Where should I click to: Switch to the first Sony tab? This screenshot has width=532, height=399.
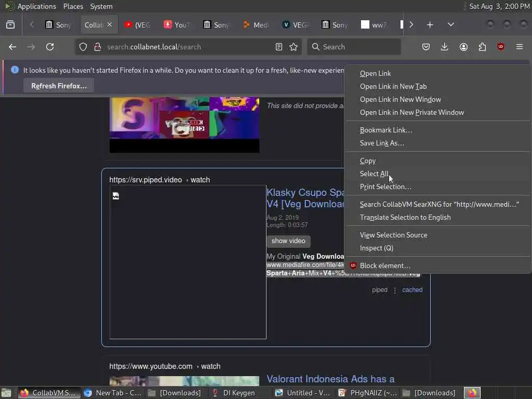pyautogui.click(x=58, y=25)
